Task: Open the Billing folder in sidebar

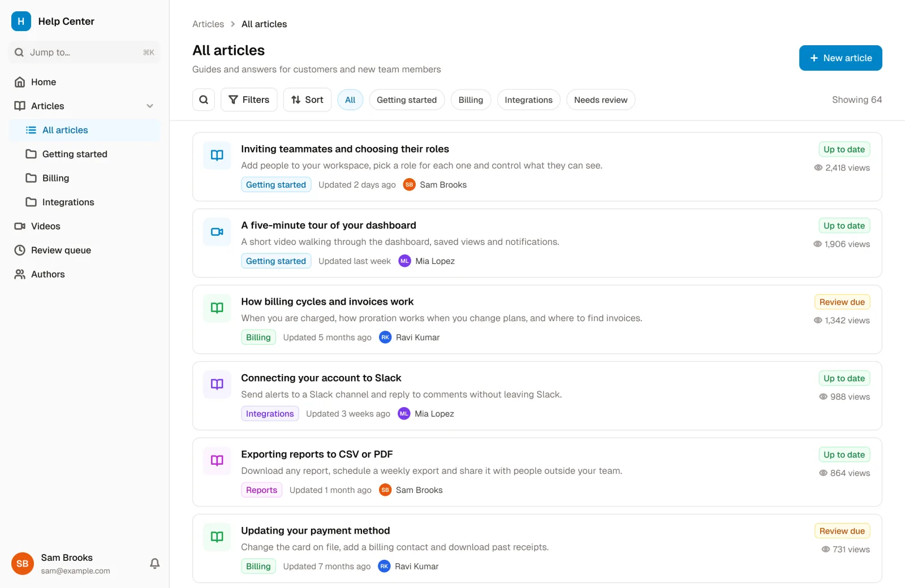Action: 85,178
